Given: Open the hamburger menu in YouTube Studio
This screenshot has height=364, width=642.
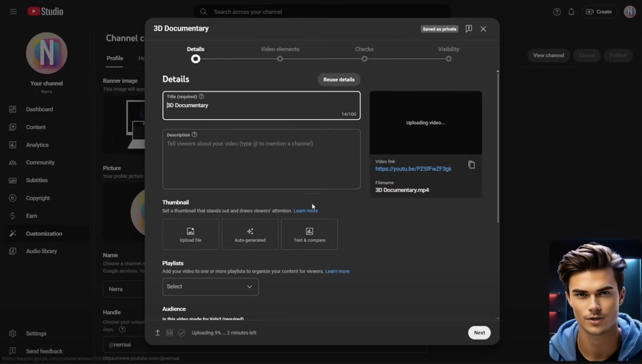Looking at the screenshot, I should click(13, 12).
